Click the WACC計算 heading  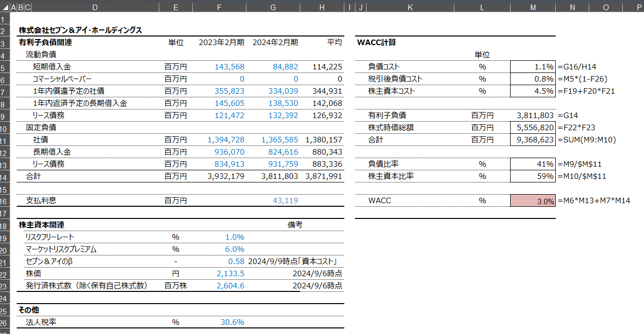coord(376,43)
